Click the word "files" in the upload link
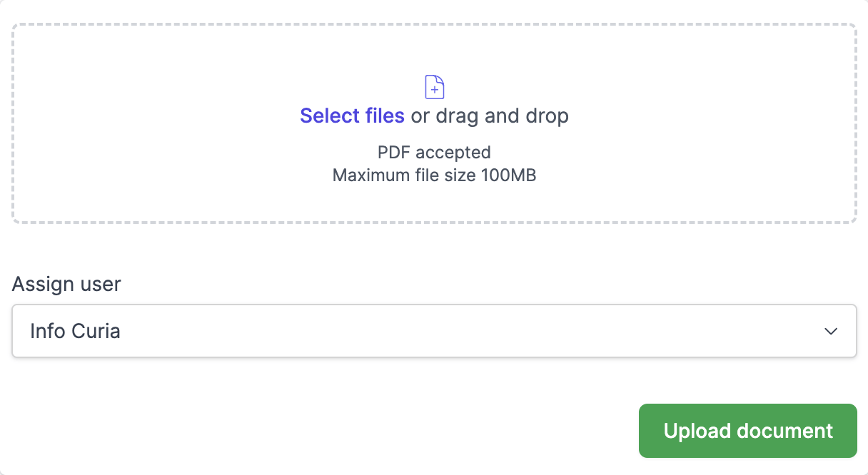The width and height of the screenshot is (868, 475). point(385,116)
